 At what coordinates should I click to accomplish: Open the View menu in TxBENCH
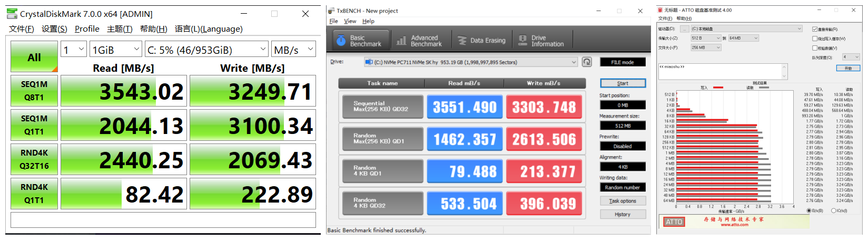[350, 21]
